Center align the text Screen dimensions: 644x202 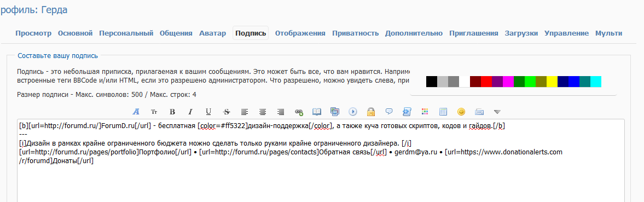(x=263, y=111)
